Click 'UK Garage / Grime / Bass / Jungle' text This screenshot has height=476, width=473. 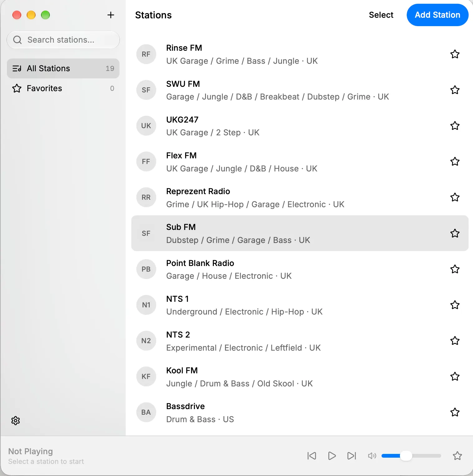(x=233, y=61)
